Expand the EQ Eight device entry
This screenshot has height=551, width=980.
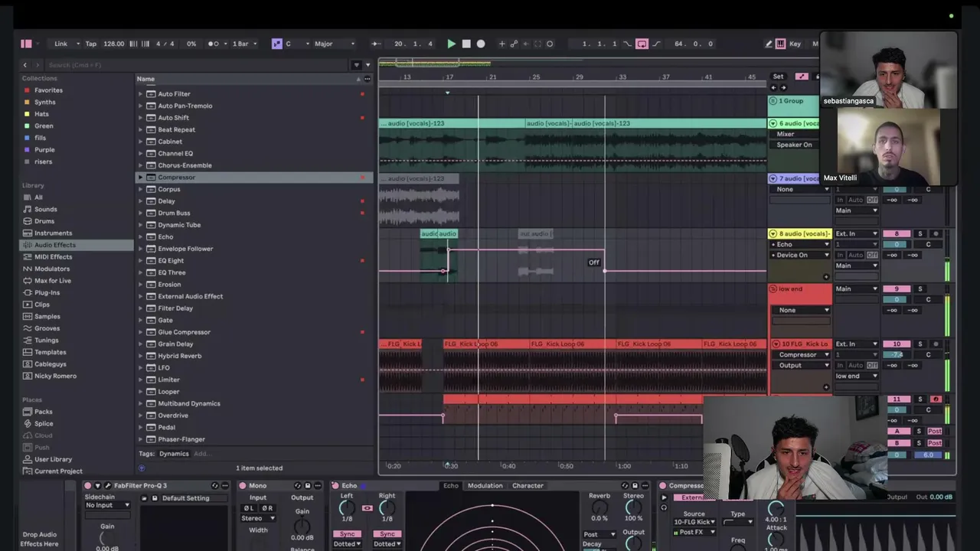tap(140, 261)
